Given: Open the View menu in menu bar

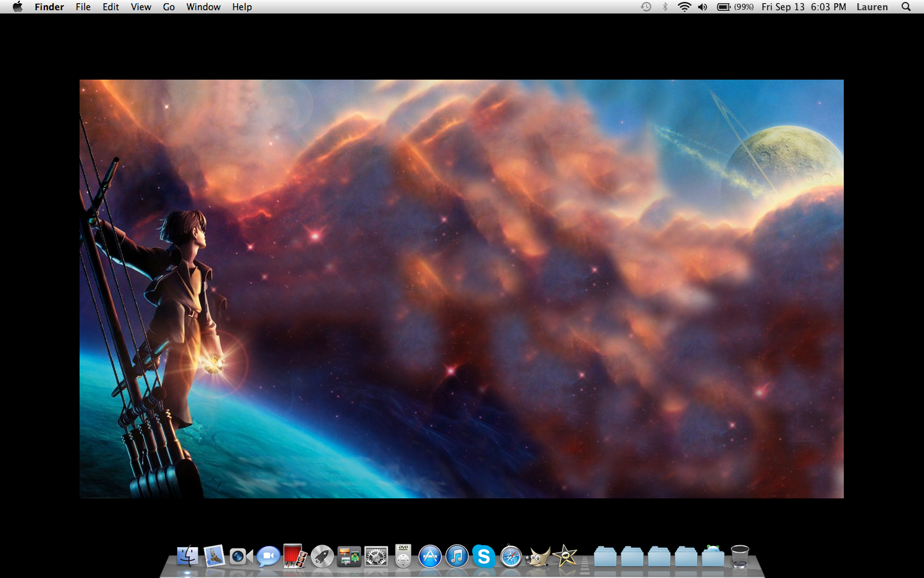Looking at the screenshot, I should point(141,7).
